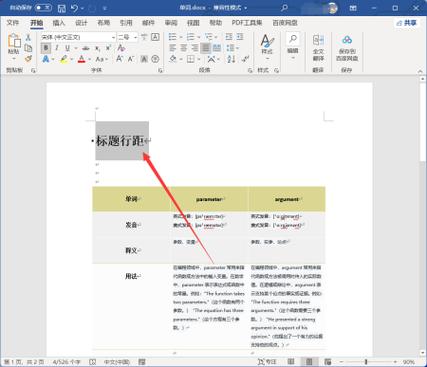The image size is (427, 367).
Task: Open the Find magnifier in the Editing group
Action: tap(293, 40)
